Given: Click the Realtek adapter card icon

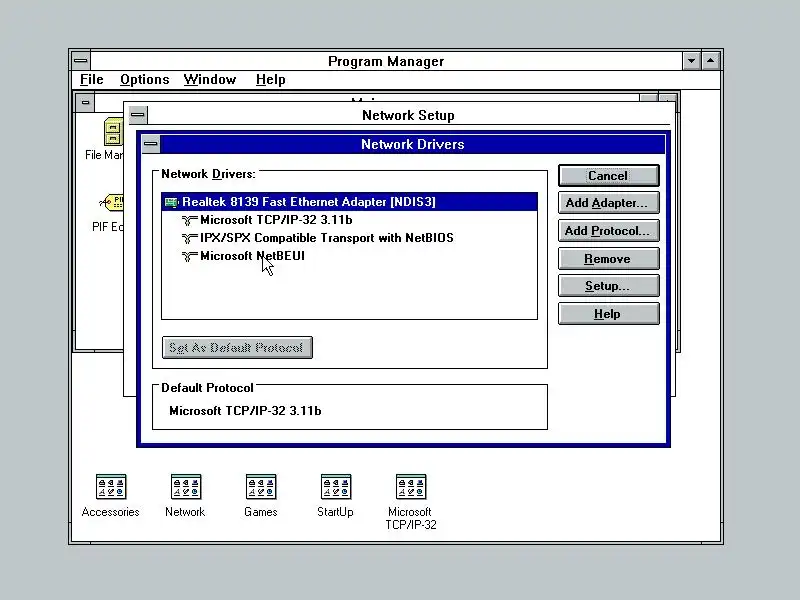Looking at the screenshot, I should [x=171, y=203].
